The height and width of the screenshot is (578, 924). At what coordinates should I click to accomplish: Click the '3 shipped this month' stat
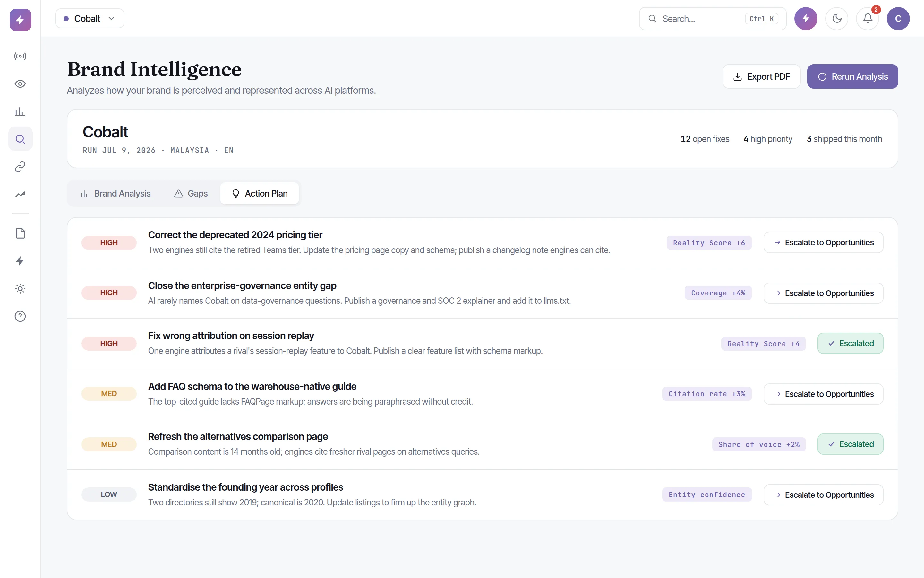tap(844, 139)
